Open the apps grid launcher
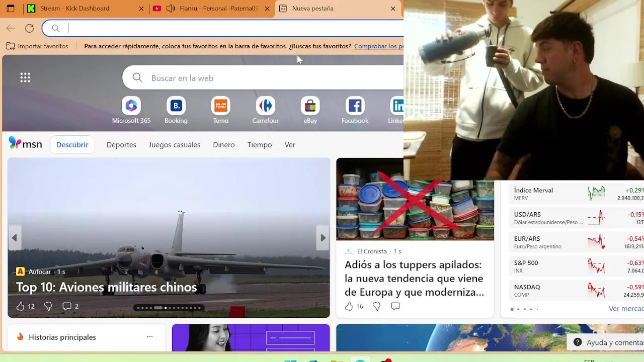The image size is (644, 362). [25, 77]
